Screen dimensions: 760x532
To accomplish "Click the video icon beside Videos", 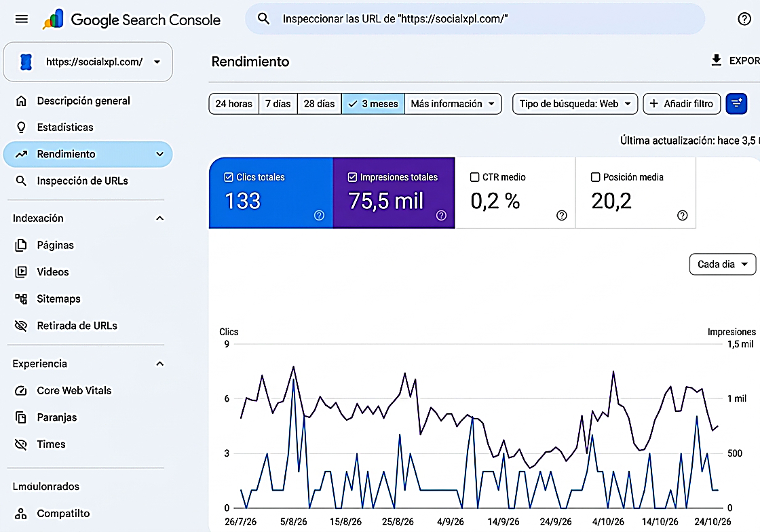I will point(21,272).
